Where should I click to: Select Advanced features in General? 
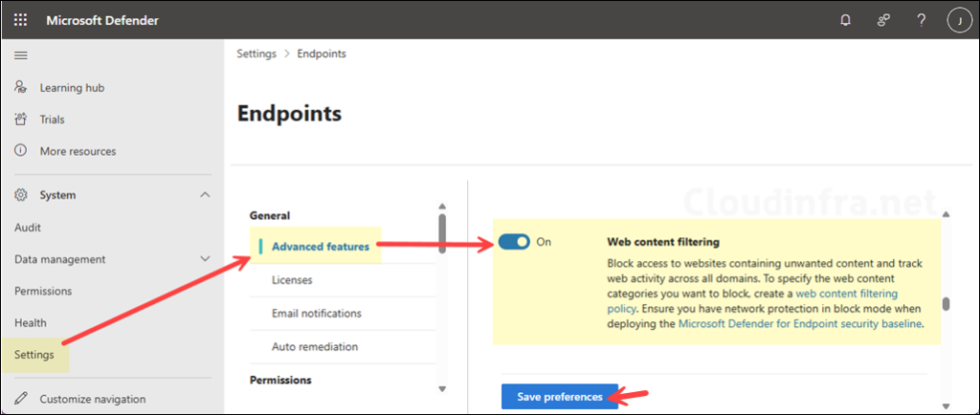pyautogui.click(x=320, y=247)
